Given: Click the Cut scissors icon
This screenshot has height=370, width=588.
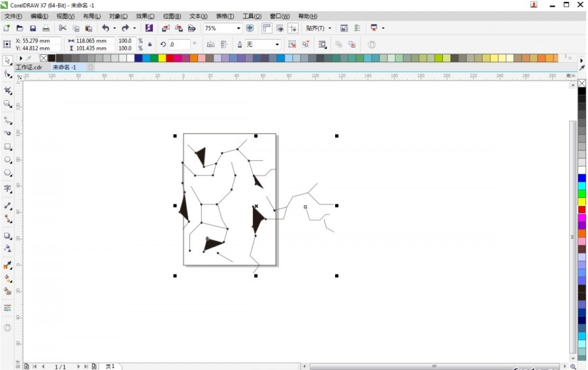Looking at the screenshot, I should point(62,28).
